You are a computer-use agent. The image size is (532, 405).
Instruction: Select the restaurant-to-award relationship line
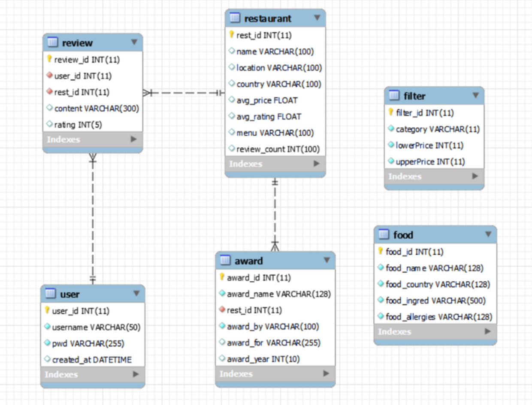275,215
